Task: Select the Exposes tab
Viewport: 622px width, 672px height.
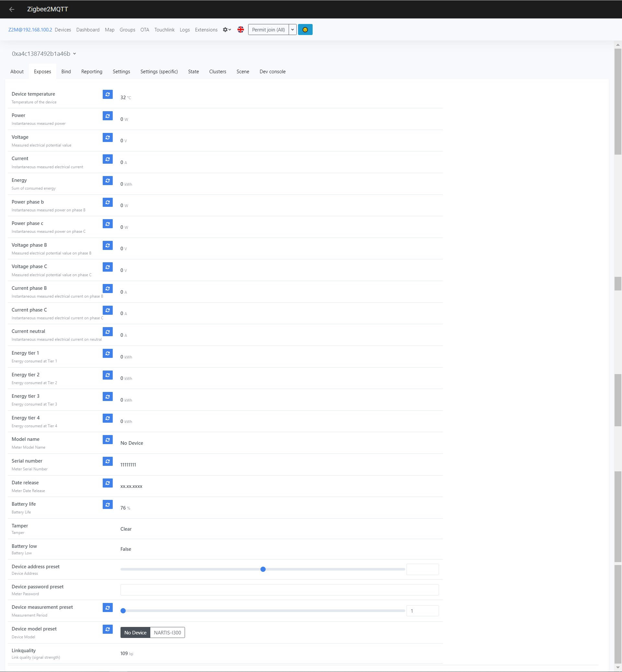Action: click(x=42, y=71)
